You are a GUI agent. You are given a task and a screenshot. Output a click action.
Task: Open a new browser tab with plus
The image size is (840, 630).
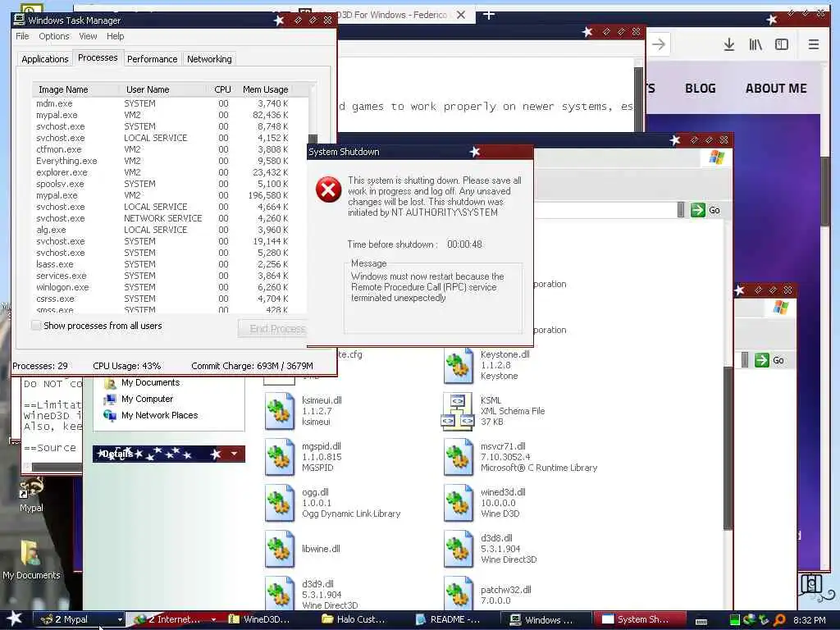pyautogui.click(x=489, y=15)
